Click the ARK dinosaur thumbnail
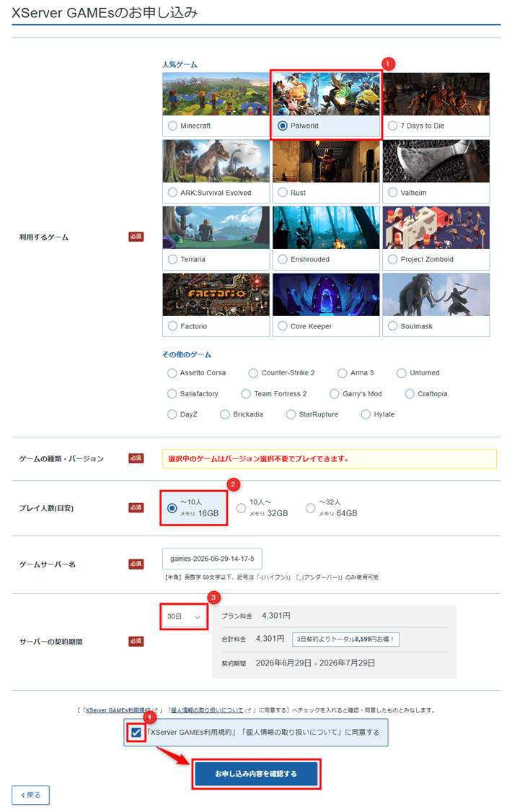Image resolution: width=512 pixels, height=812 pixels. click(216, 160)
